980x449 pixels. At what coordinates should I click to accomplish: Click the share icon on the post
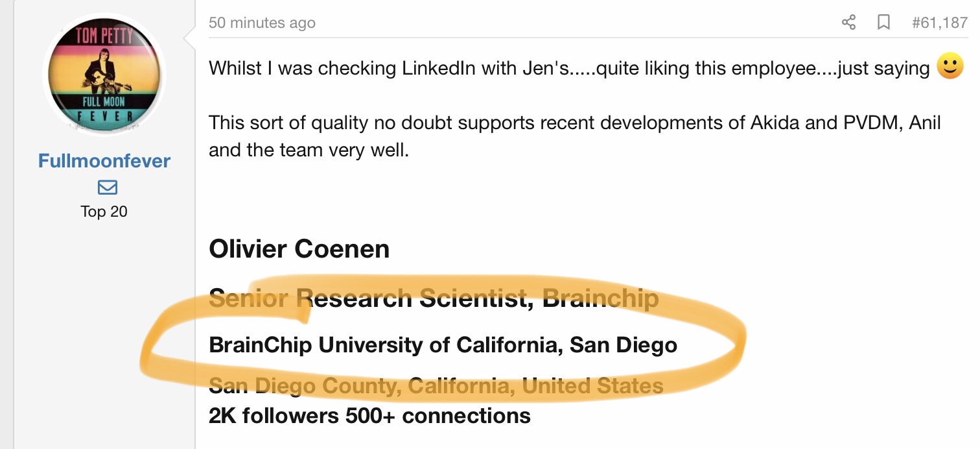point(848,23)
